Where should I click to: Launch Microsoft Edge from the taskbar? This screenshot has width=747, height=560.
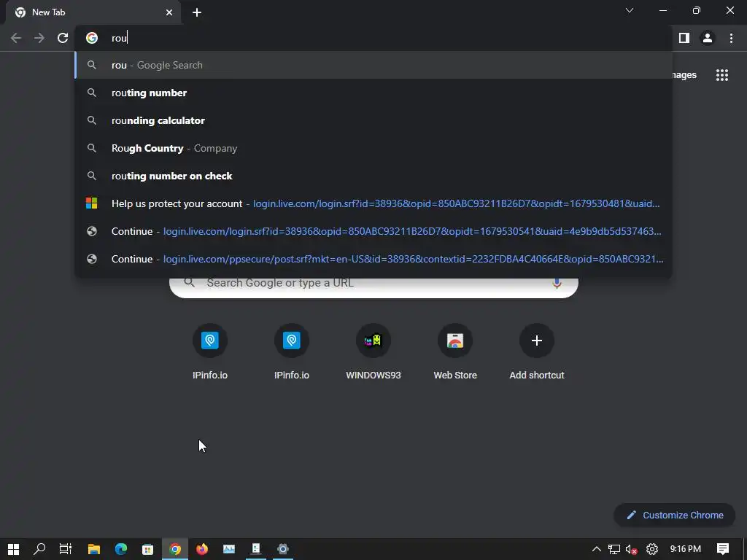tap(121, 549)
